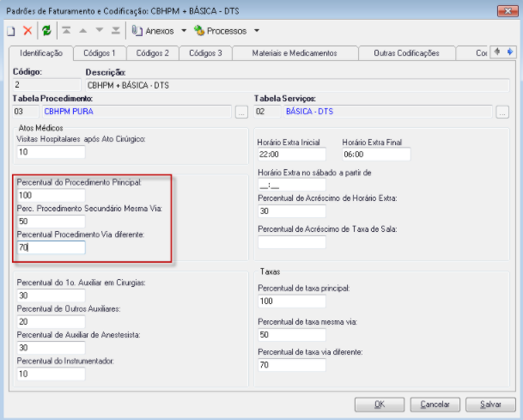The height and width of the screenshot is (420, 523).
Task: Click the green refresh icon
Action: 46,31
